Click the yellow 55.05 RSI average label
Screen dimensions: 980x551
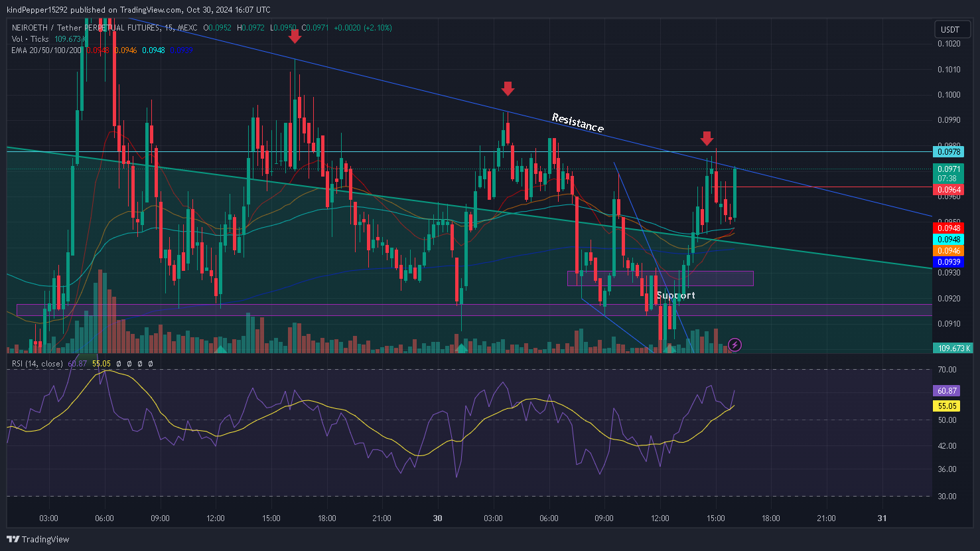(947, 406)
